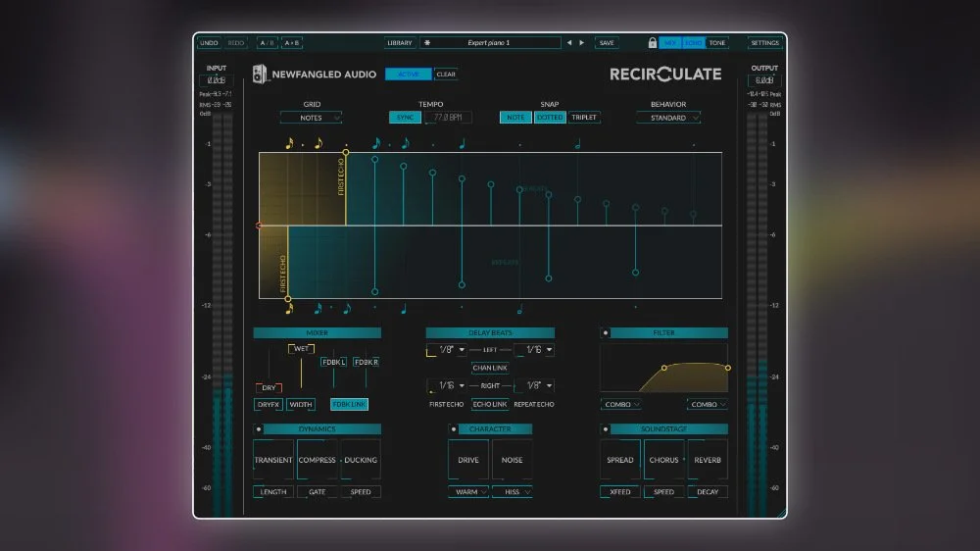Toggle tempo SYNC button

405,117
